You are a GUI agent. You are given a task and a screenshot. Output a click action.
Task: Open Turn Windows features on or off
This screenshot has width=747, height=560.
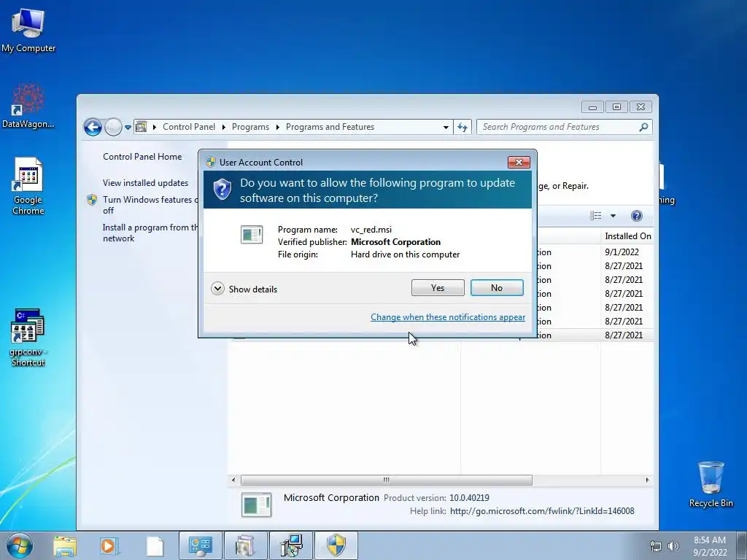click(150, 205)
